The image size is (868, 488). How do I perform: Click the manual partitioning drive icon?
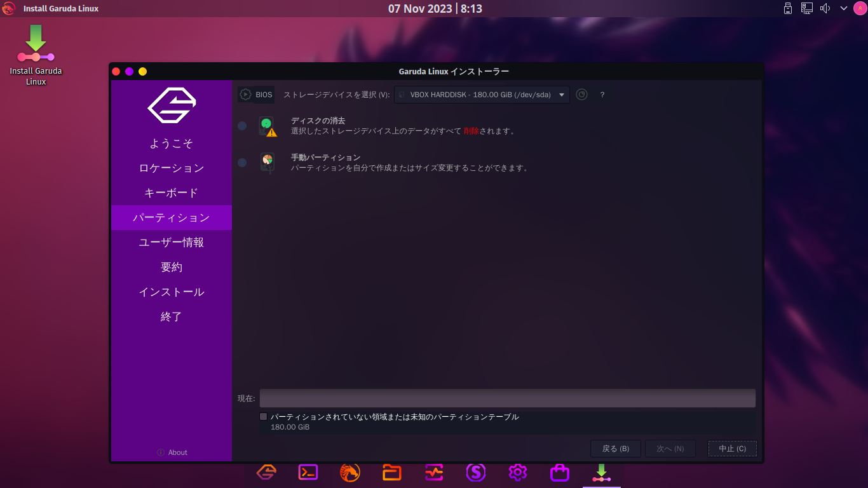point(268,163)
